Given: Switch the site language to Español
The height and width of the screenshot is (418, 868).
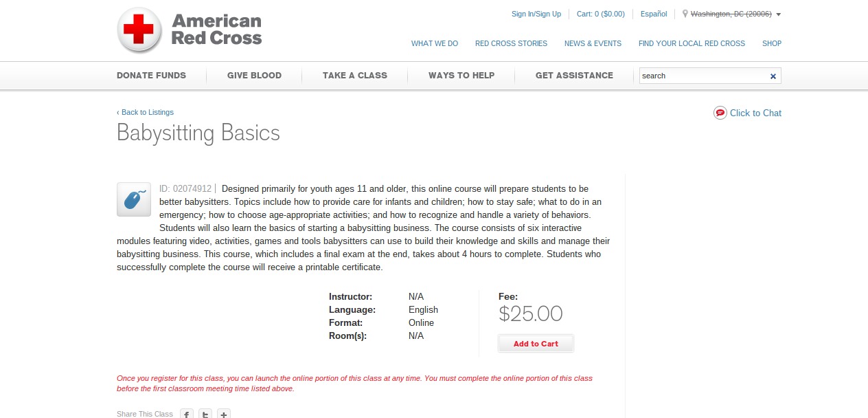Looking at the screenshot, I should point(654,14).
